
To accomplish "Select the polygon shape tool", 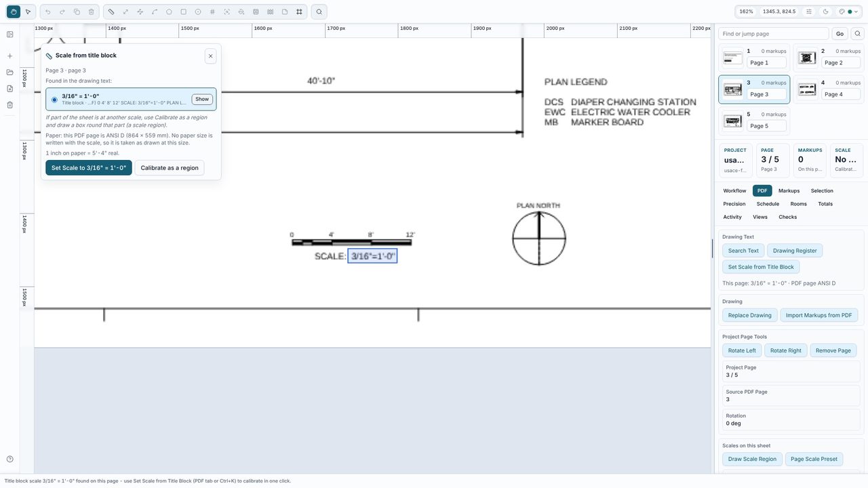I will (x=169, y=12).
